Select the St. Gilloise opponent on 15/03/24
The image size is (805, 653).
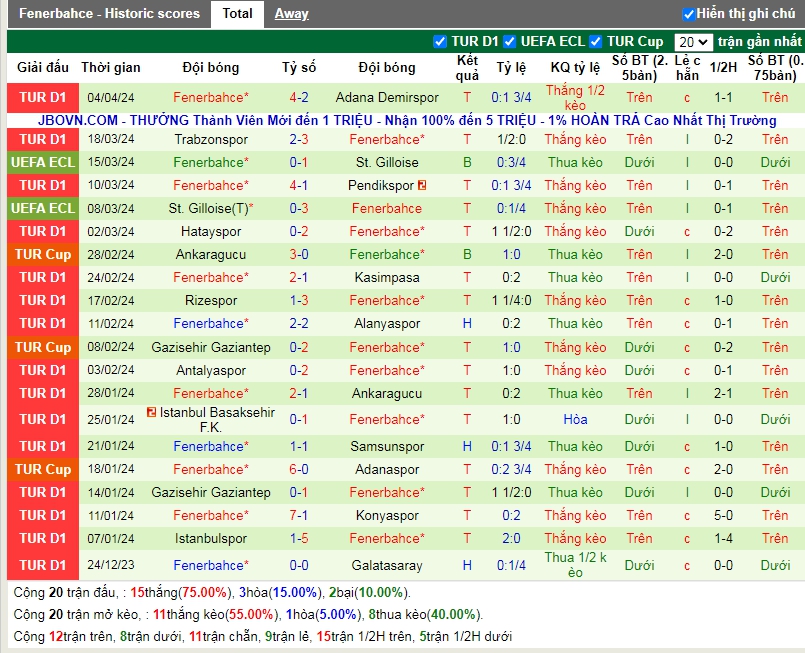click(x=386, y=162)
